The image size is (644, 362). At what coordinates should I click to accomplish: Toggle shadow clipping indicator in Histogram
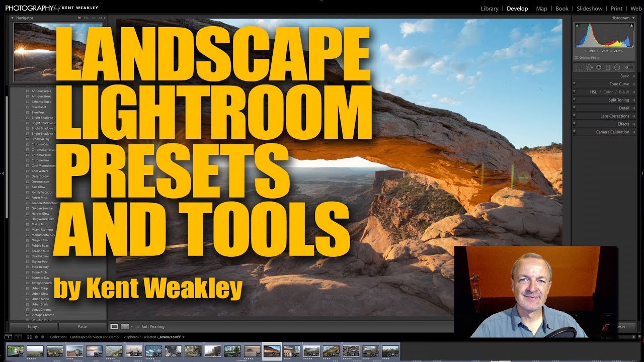click(577, 25)
